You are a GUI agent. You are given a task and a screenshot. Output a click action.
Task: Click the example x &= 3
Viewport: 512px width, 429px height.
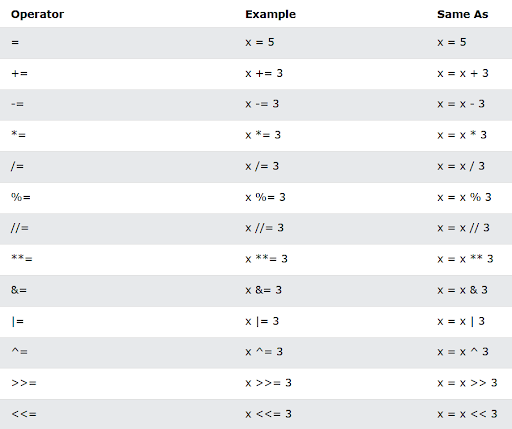pos(263,290)
